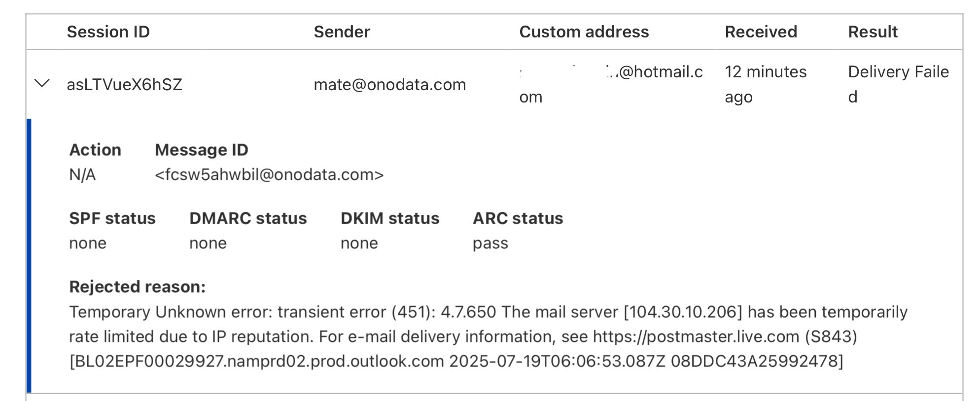Image resolution: width=980 pixels, height=401 pixels.
Task: Click the DKIM status label
Action: pyautogui.click(x=389, y=218)
